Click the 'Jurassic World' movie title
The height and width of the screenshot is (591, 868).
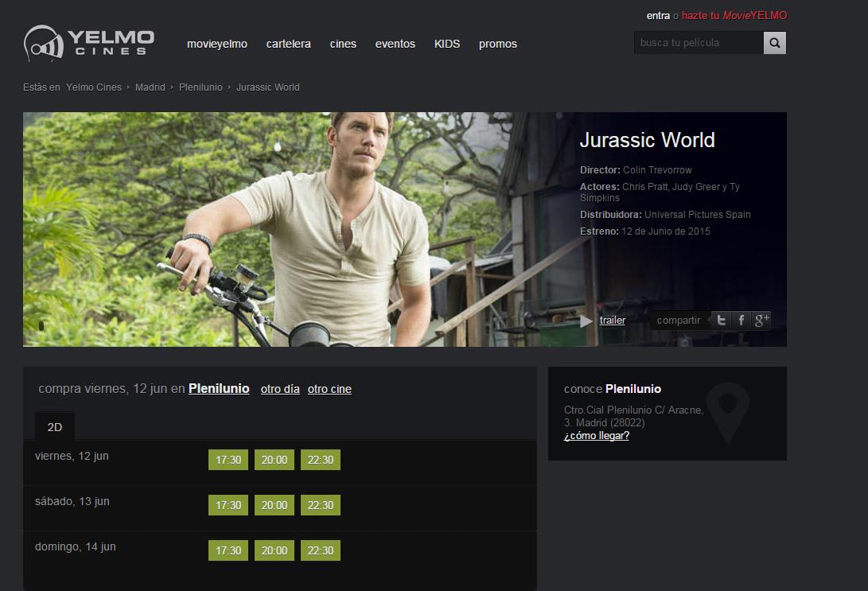[647, 140]
